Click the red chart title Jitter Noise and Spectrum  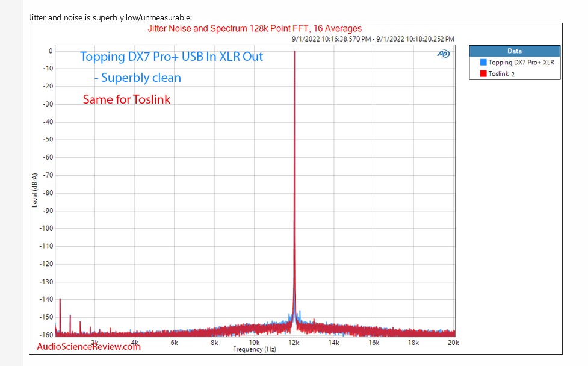point(255,28)
